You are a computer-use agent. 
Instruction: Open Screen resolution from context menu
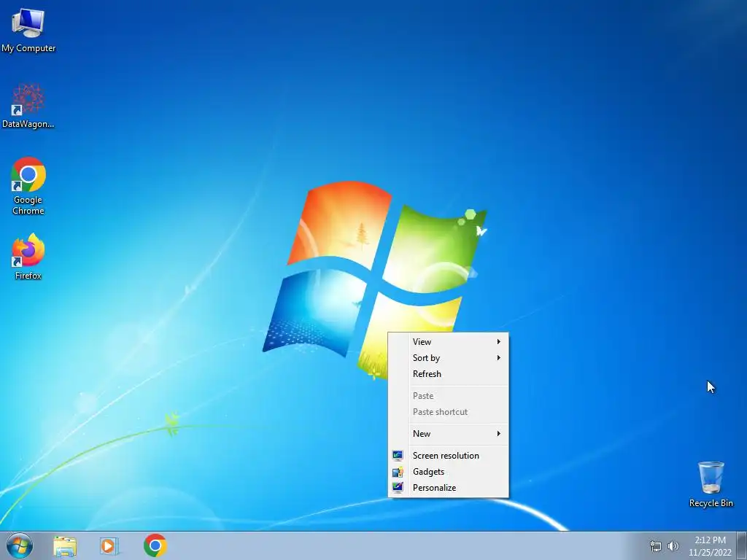coord(449,455)
